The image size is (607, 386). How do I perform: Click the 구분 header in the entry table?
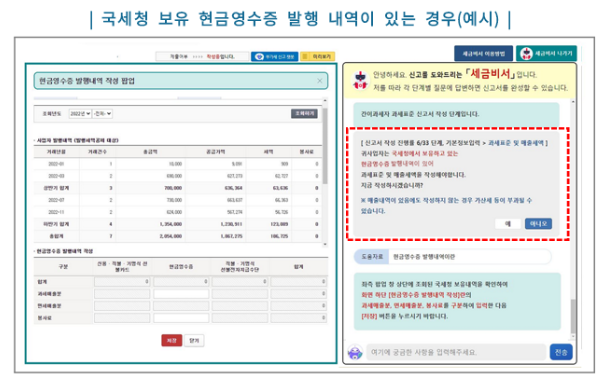tap(63, 266)
